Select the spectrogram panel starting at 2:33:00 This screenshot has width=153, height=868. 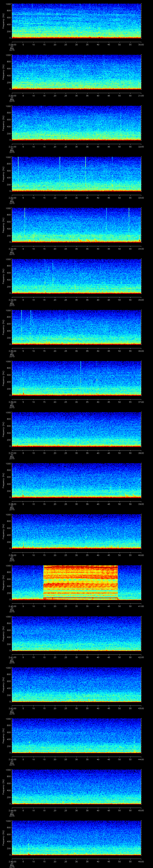76,225
